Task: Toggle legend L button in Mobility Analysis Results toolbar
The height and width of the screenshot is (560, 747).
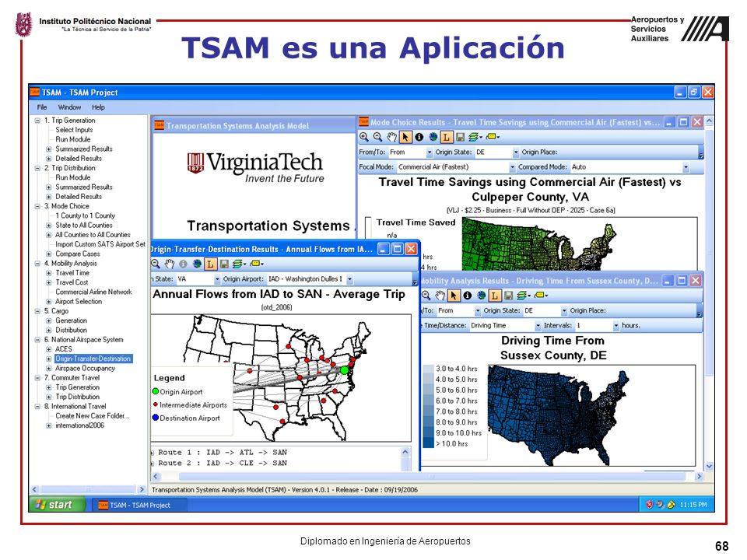Action: point(495,296)
